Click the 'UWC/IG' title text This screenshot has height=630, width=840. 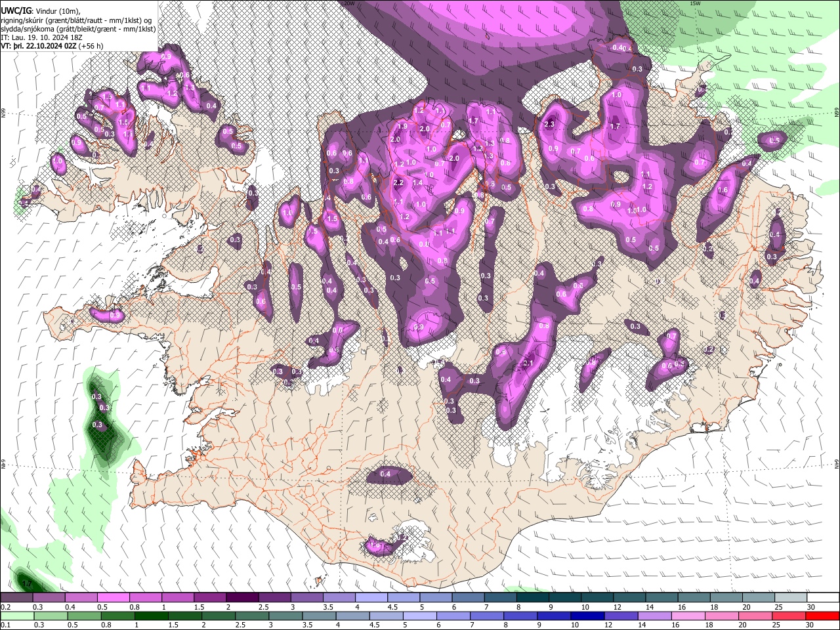coord(15,10)
